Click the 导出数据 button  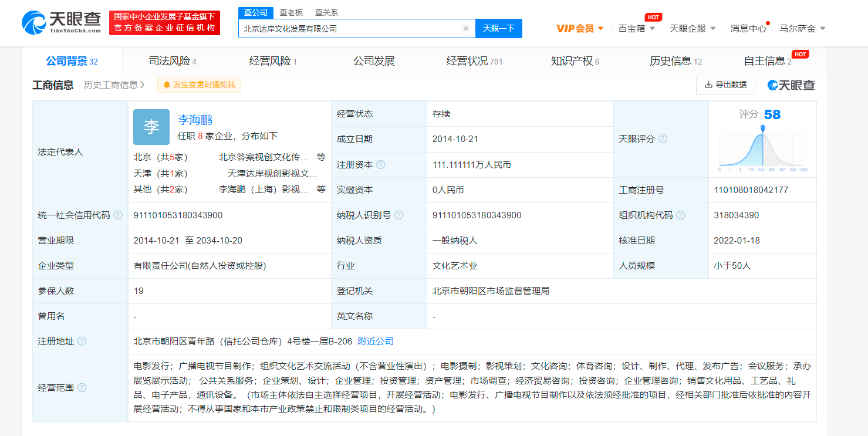pyautogui.click(x=725, y=85)
